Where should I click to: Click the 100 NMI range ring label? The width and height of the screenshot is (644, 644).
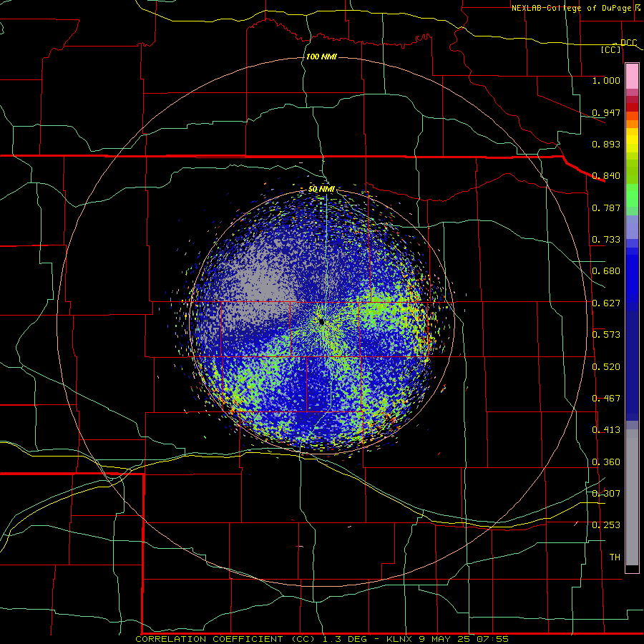(x=321, y=57)
